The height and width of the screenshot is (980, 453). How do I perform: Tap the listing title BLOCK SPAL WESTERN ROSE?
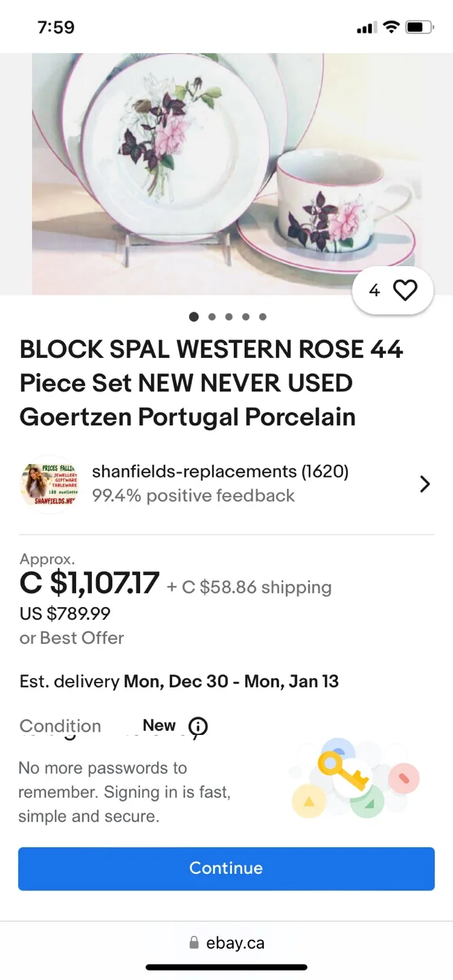[x=211, y=382]
